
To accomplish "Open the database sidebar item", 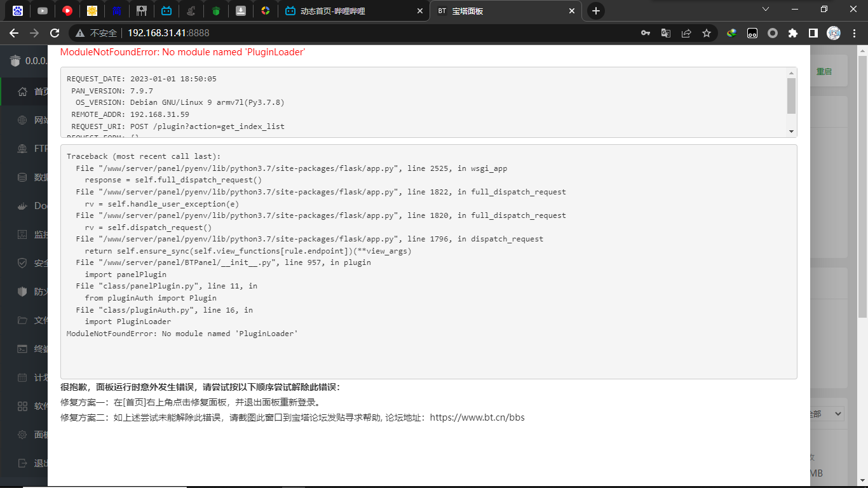I will pos(24,177).
